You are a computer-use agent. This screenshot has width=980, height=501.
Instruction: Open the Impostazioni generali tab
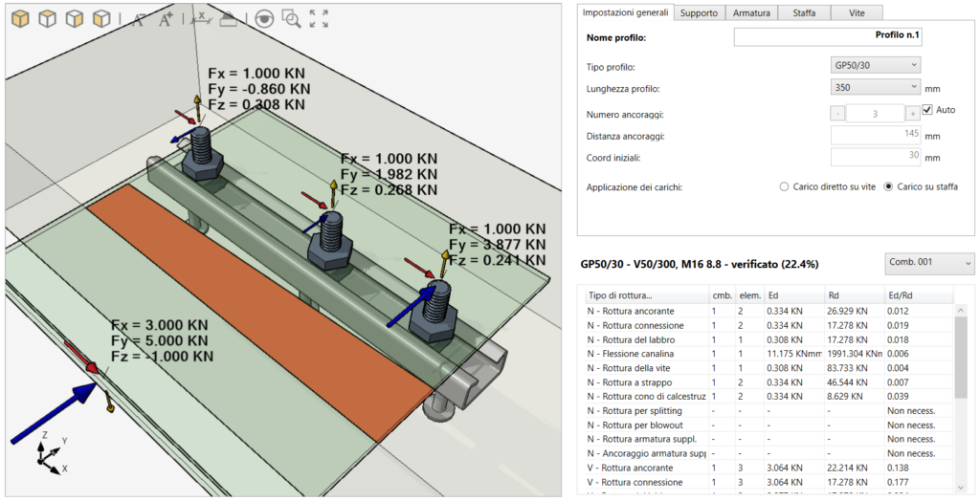pos(625,12)
